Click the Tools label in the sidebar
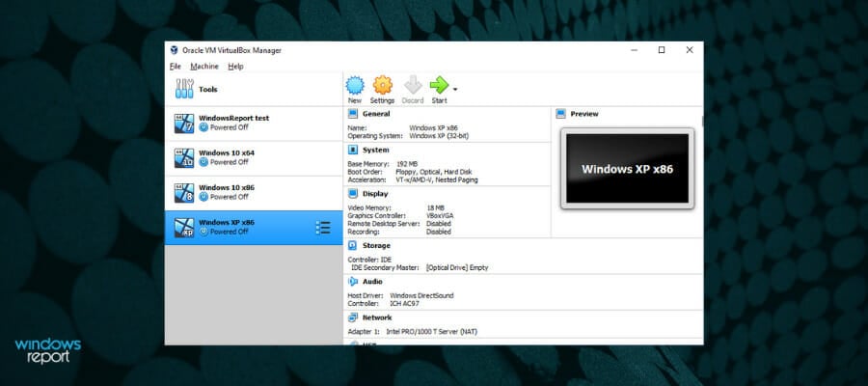This screenshot has width=868, height=386. pos(208,89)
